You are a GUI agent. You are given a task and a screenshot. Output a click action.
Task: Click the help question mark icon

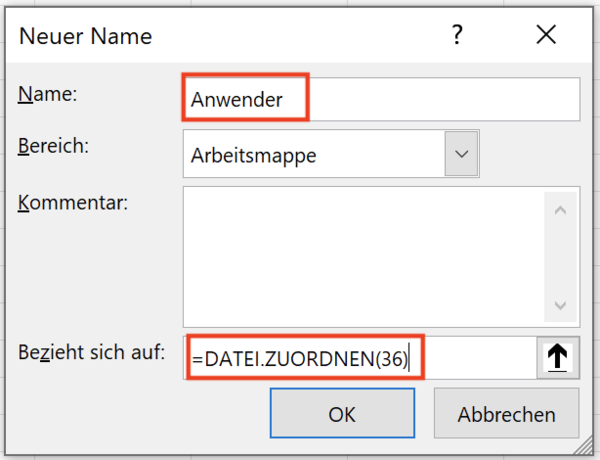[x=458, y=36]
